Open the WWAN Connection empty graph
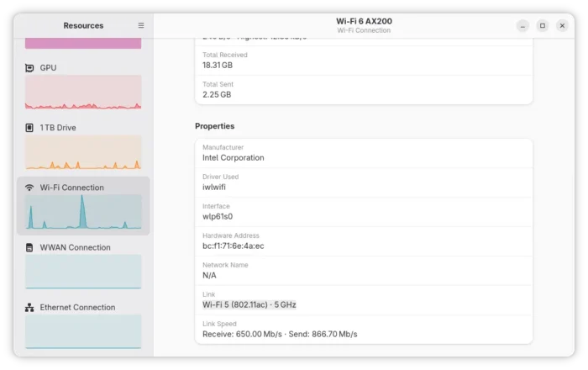 click(x=83, y=272)
